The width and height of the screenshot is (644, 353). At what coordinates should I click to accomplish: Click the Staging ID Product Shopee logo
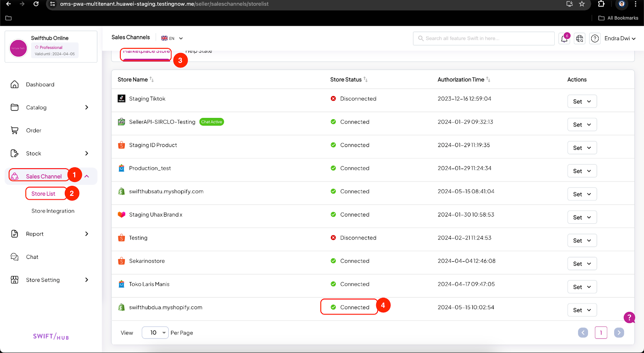(x=121, y=145)
